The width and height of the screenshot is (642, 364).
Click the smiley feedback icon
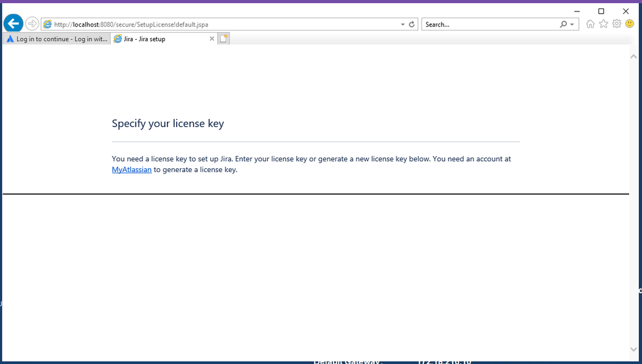(x=630, y=24)
